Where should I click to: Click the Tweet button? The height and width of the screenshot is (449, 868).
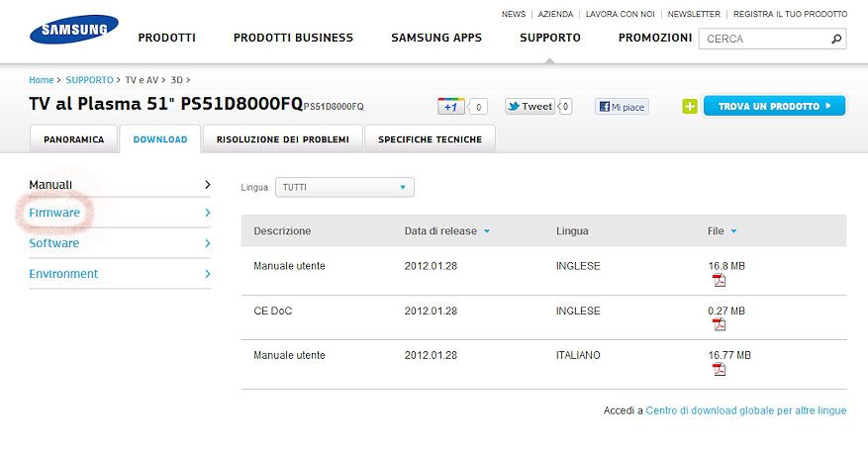530,107
